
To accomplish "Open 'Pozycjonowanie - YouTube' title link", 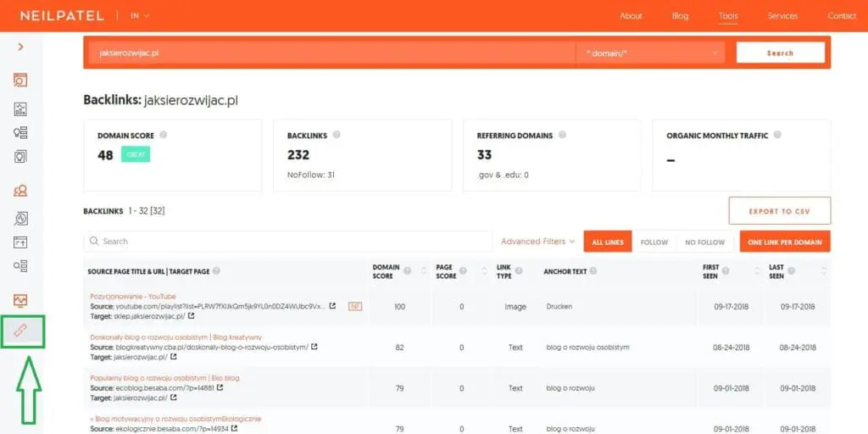I will tap(133, 296).
